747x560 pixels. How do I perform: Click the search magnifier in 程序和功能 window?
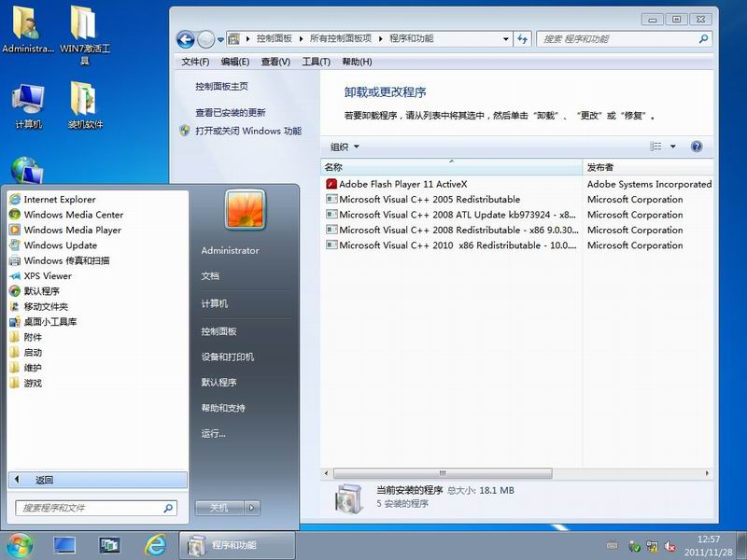704,39
